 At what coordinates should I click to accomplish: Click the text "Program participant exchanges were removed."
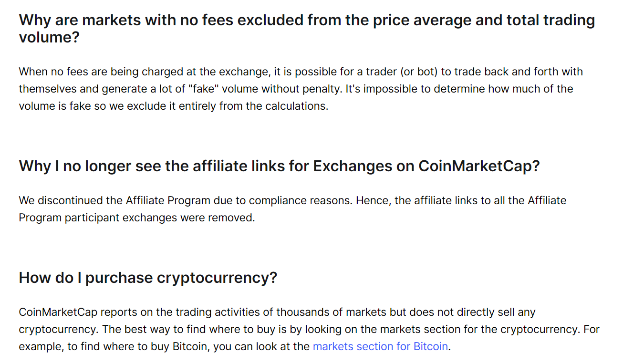[137, 218]
